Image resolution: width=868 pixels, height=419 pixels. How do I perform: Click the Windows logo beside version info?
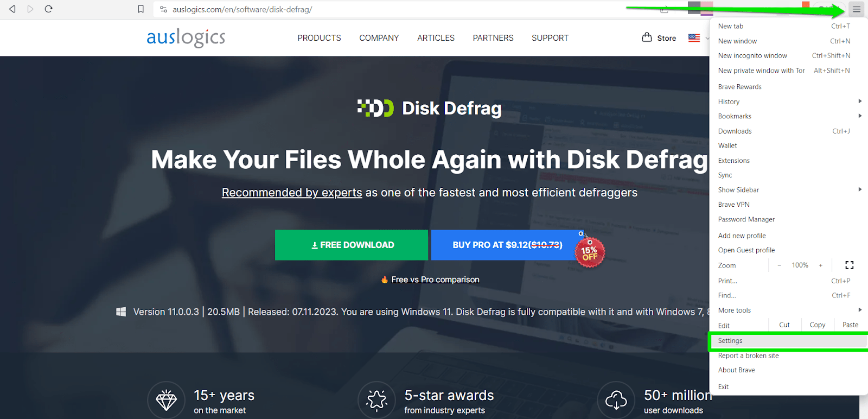point(121,312)
